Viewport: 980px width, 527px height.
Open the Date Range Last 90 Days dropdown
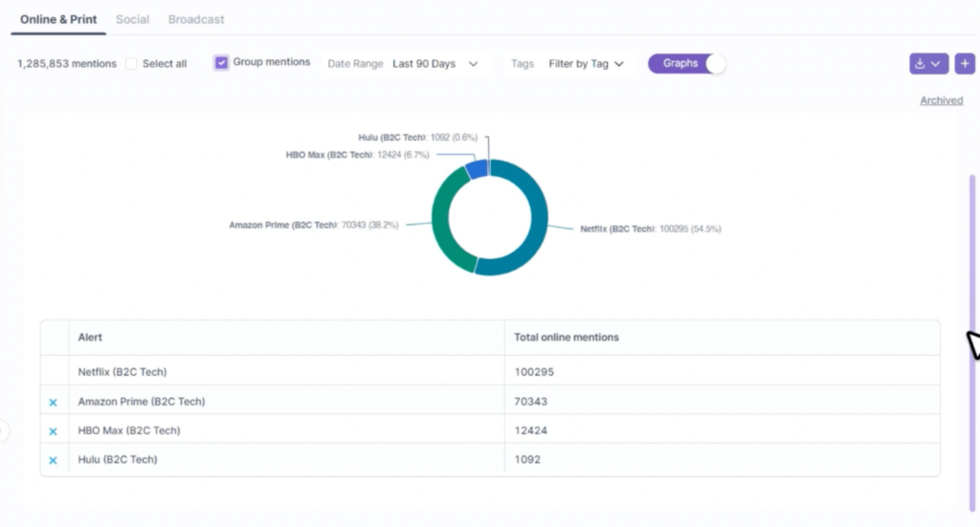435,64
